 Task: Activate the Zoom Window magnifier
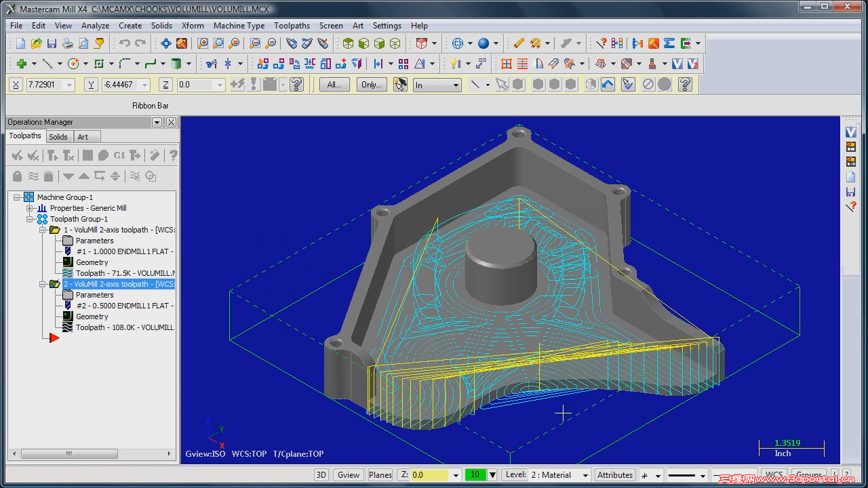pyautogui.click(x=203, y=43)
